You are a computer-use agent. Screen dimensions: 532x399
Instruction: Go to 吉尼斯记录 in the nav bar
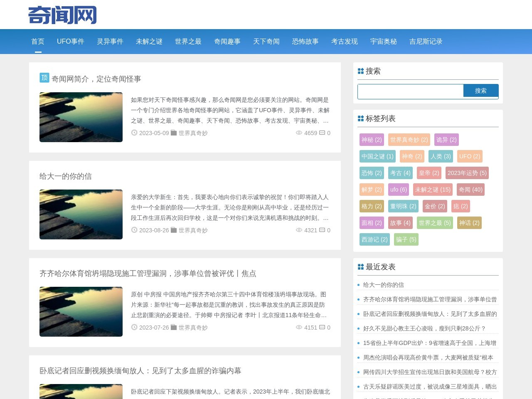click(x=426, y=42)
